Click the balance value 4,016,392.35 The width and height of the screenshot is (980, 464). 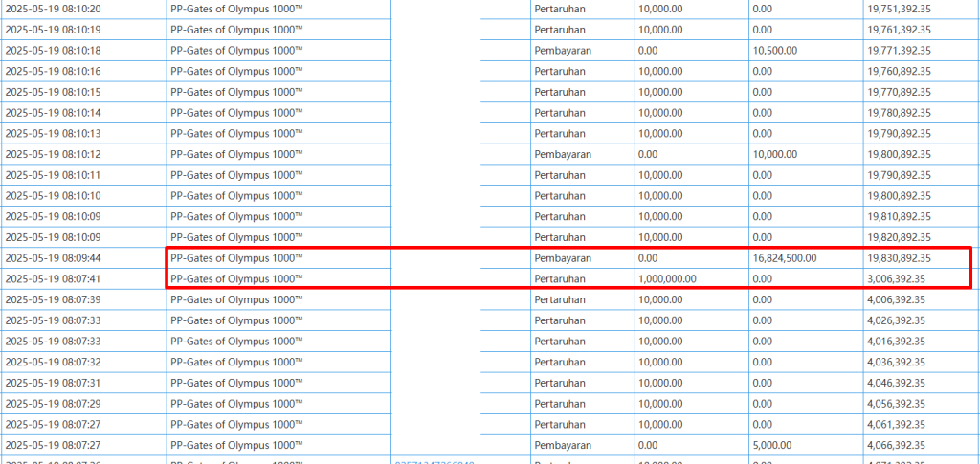pyautogui.click(x=896, y=341)
